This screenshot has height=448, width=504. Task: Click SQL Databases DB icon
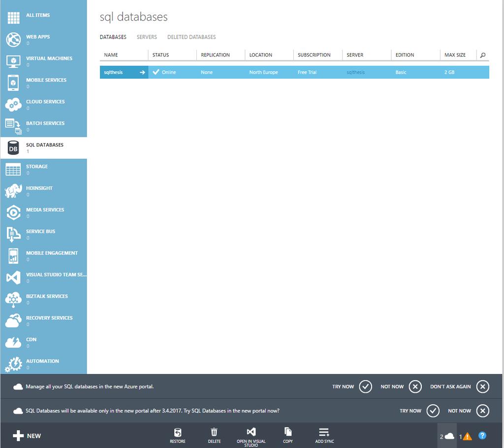click(13, 148)
